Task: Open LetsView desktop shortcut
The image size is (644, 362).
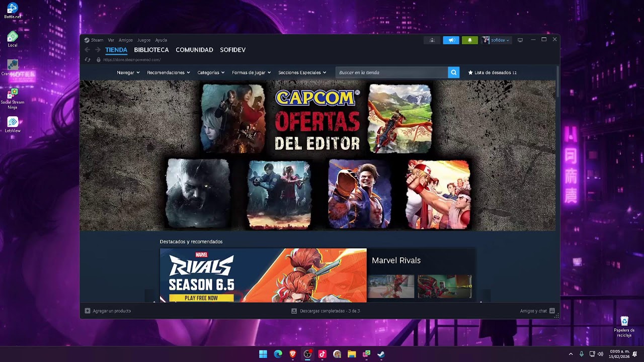Action: pyautogui.click(x=13, y=124)
